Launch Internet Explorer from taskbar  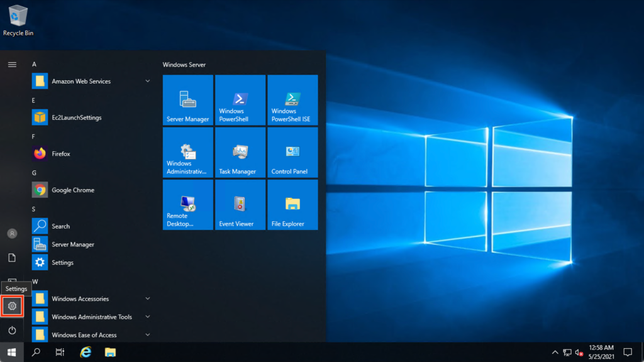tap(86, 352)
